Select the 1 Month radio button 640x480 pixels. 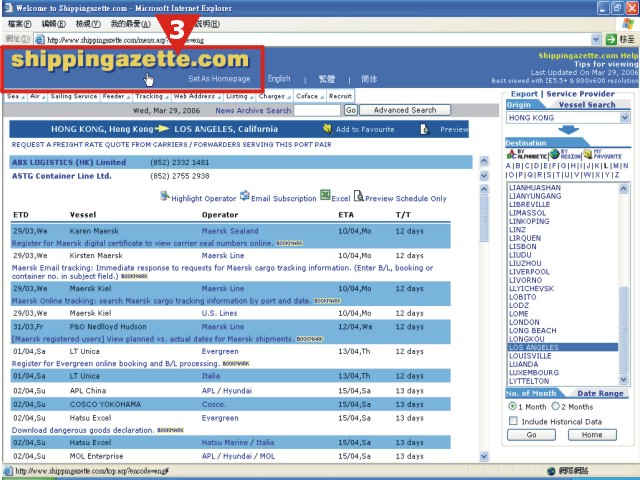click(x=512, y=406)
